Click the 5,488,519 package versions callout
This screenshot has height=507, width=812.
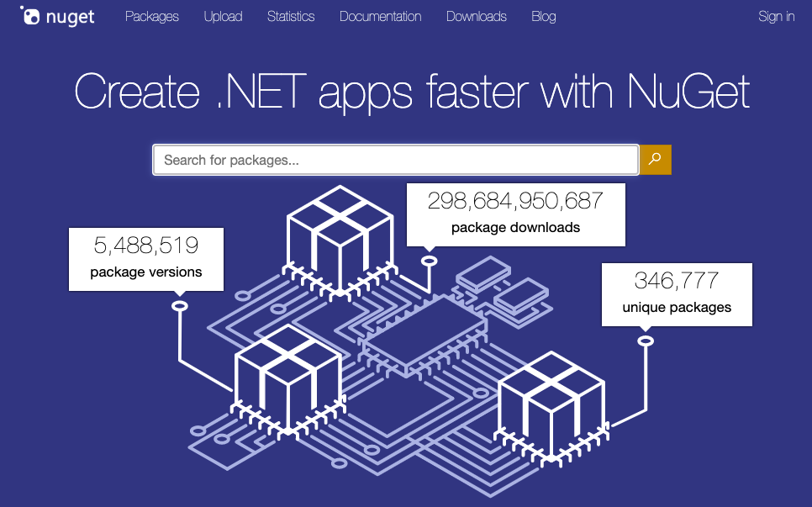pos(145,259)
